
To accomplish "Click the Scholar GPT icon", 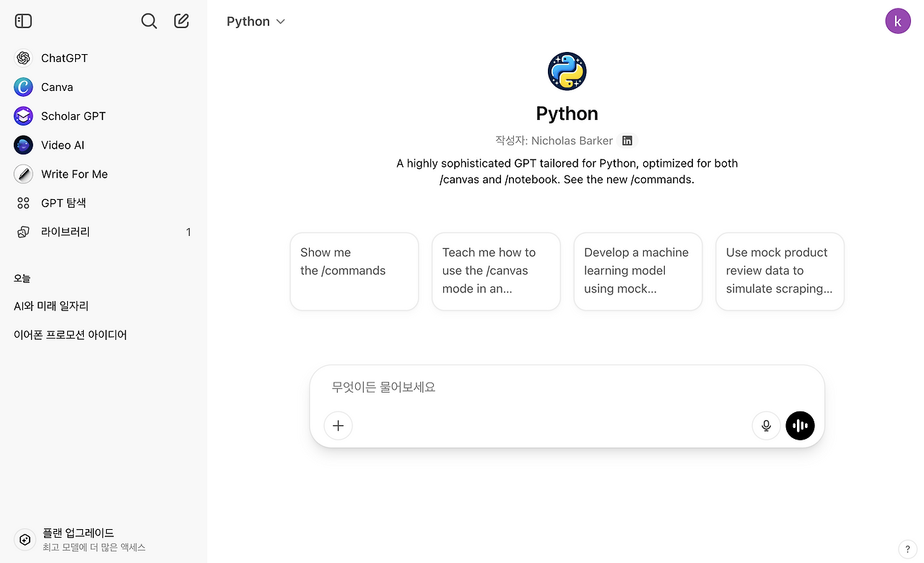I will point(24,116).
